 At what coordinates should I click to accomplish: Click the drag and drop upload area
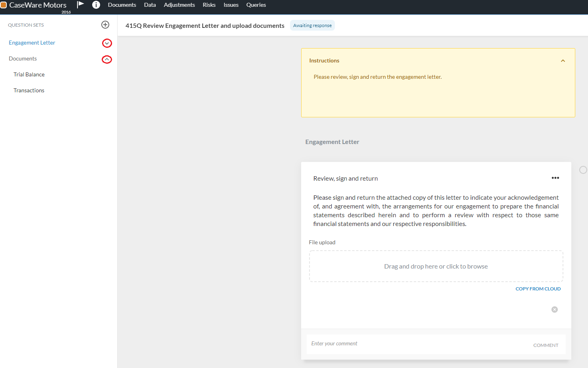pos(436,266)
